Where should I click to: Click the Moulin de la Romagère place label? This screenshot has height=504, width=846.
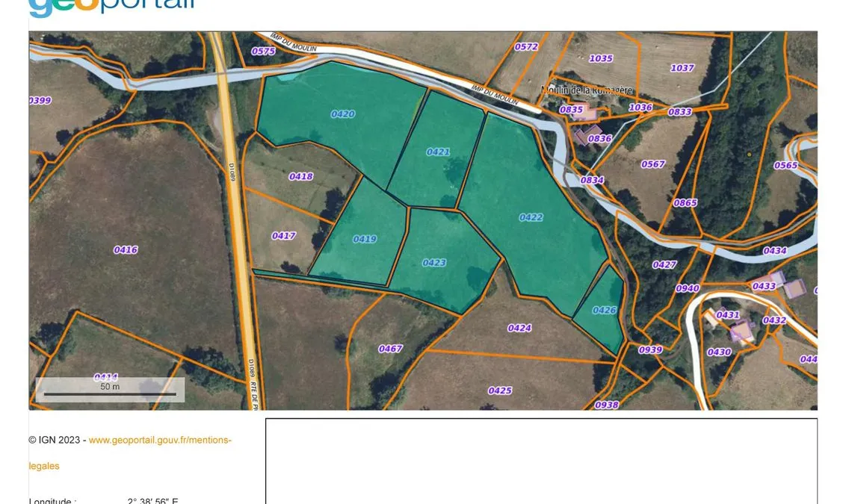pyautogui.click(x=587, y=90)
